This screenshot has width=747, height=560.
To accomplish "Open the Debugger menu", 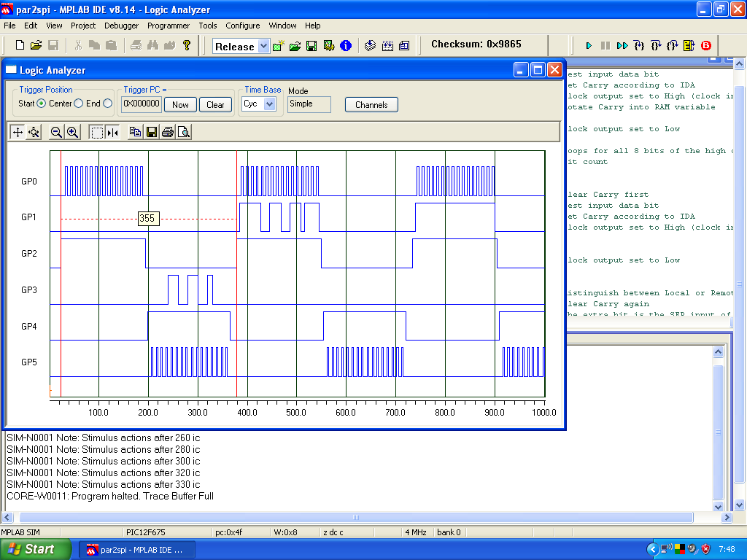I will pos(121,26).
